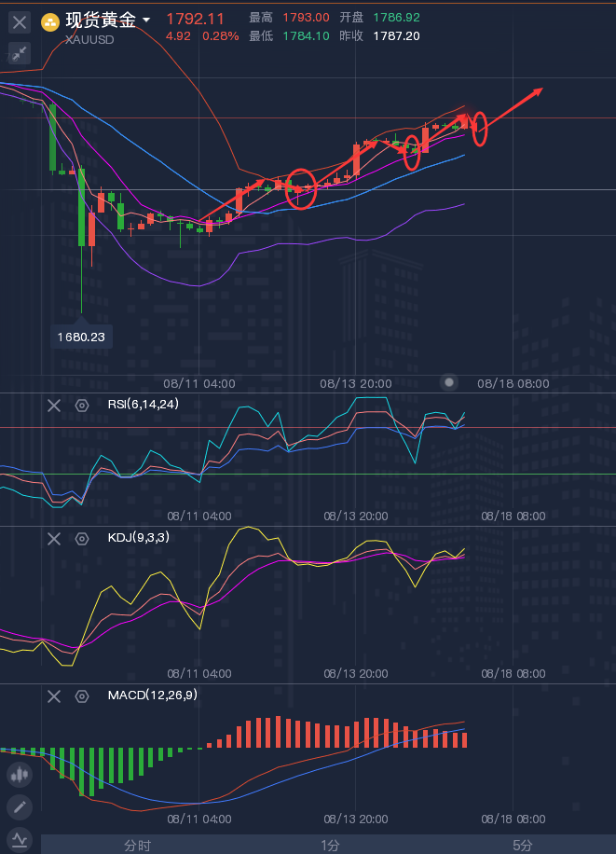Click the round marker on the time axis

[x=450, y=382]
